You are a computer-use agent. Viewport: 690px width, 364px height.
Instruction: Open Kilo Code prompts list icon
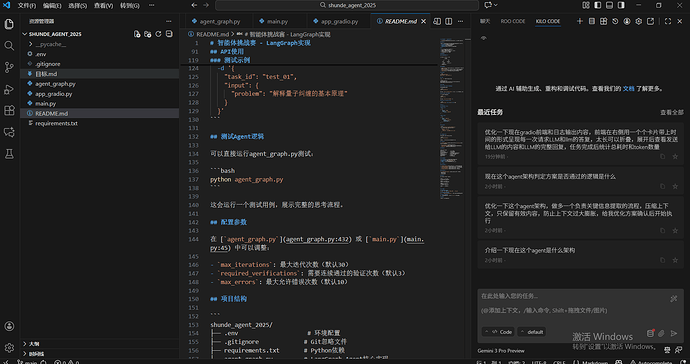[592, 21]
